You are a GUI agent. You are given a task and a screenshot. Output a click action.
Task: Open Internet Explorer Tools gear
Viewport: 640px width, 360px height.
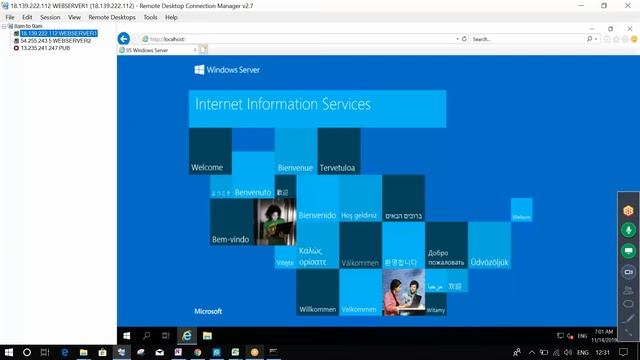(625, 39)
